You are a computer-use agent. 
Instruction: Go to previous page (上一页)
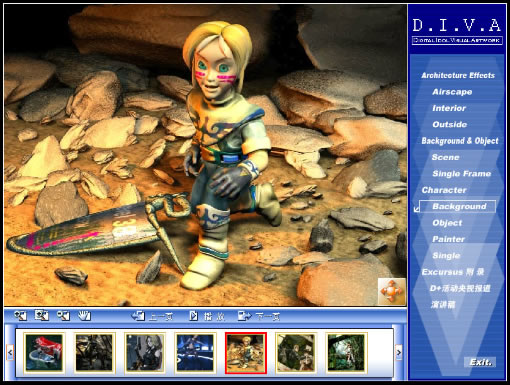click(x=152, y=316)
